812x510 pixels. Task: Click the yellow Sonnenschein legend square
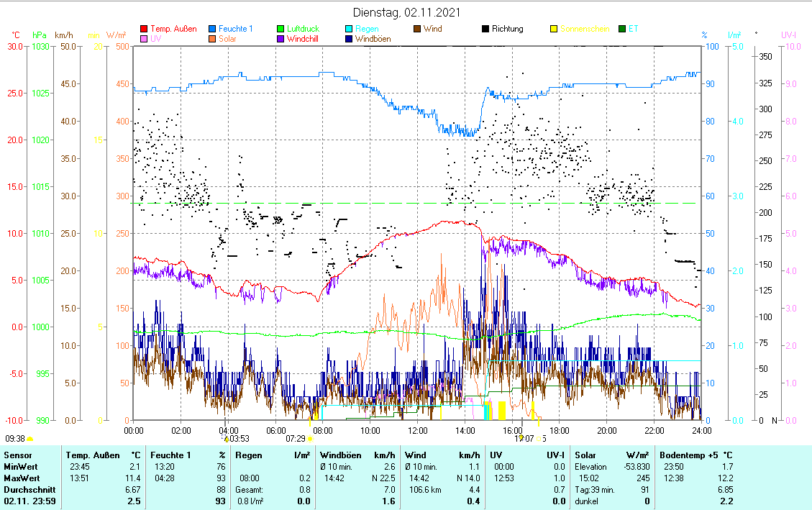point(554,29)
